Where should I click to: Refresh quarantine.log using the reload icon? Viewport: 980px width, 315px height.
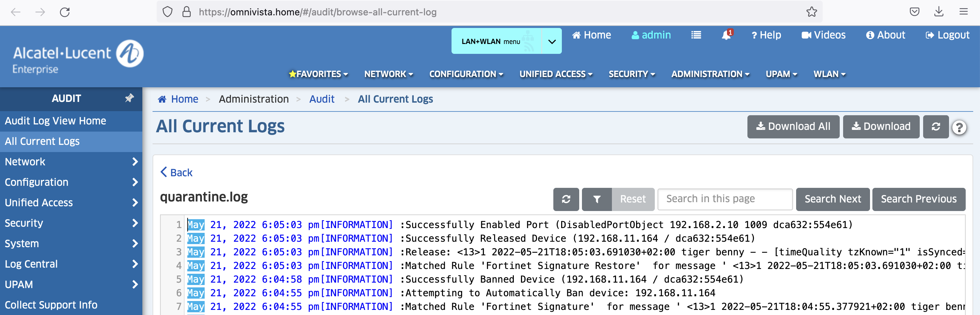coord(566,199)
